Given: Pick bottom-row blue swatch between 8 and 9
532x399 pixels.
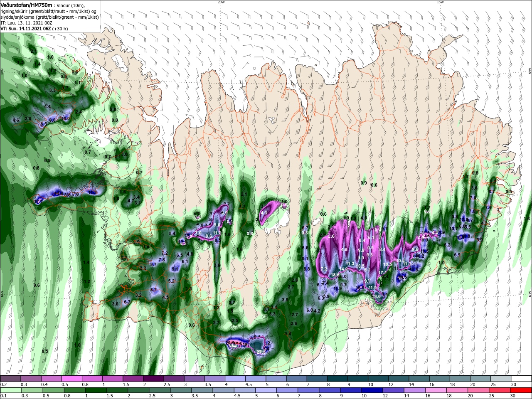Looking at the screenshot, I should pyautogui.click(x=330, y=390).
